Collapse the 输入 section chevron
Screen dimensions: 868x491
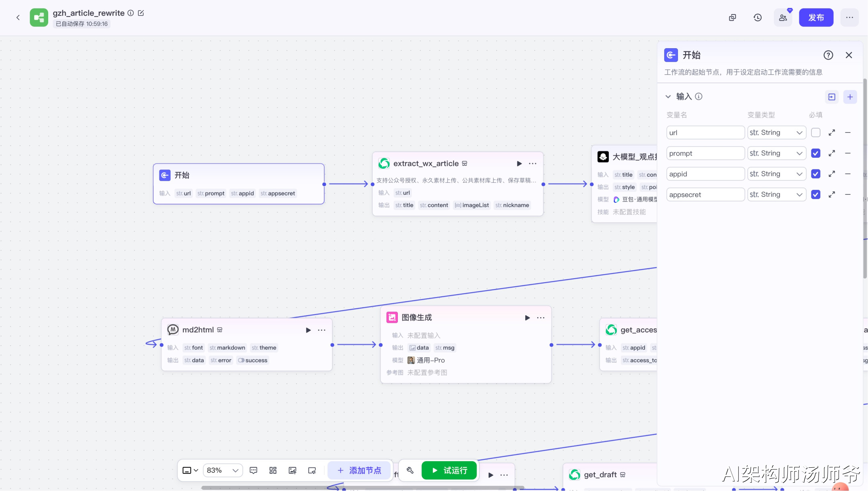[x=668, y=96]
